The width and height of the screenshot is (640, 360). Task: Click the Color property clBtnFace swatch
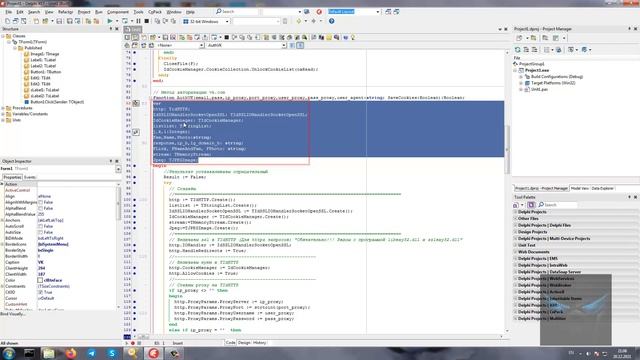40,280
